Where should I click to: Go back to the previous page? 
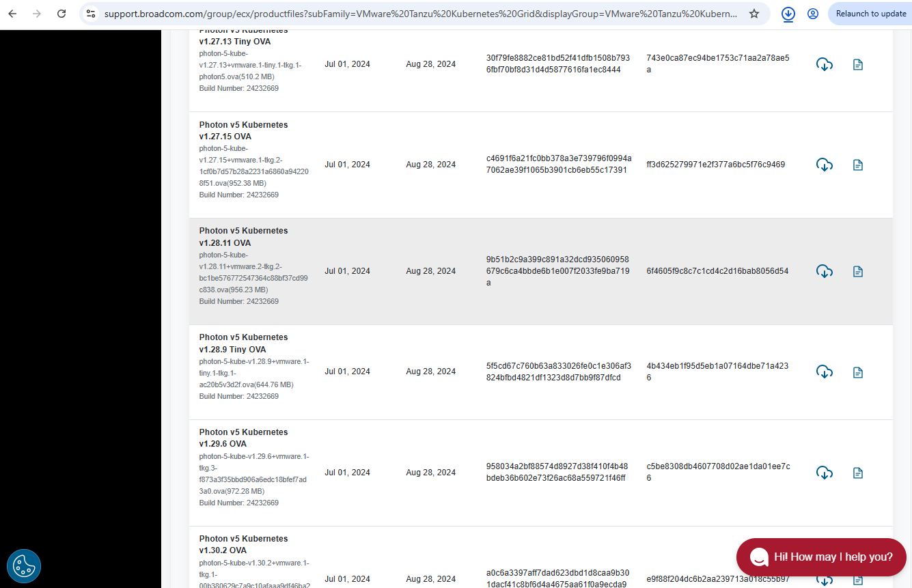click(x=12, y=14)
